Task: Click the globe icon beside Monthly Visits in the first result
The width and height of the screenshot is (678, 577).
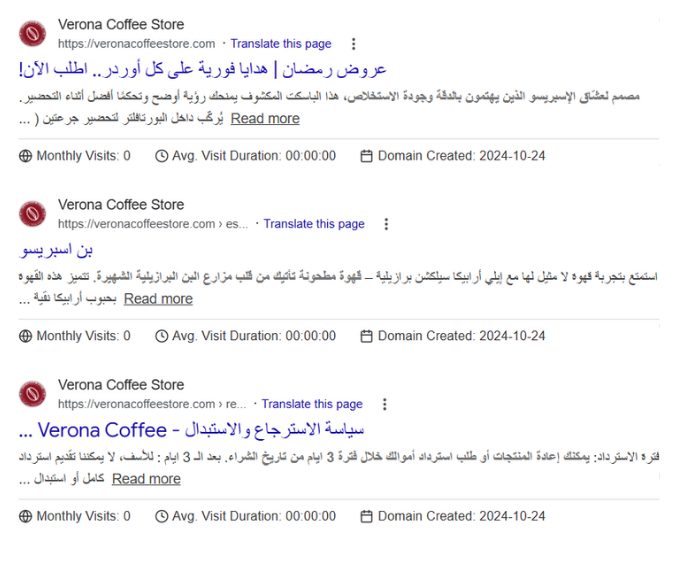Action: pyautogui.click(x=26, y=156)
